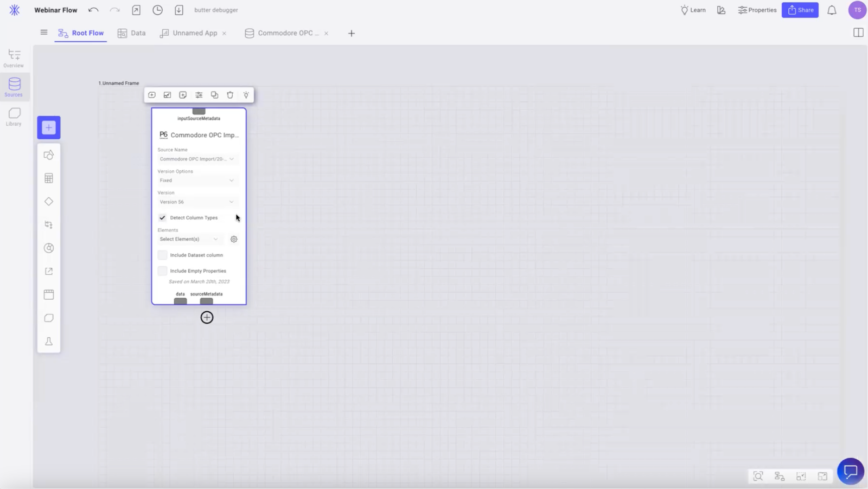Switch to the Commodore OPC tab
868x489 pixels.
pos(282,33)
